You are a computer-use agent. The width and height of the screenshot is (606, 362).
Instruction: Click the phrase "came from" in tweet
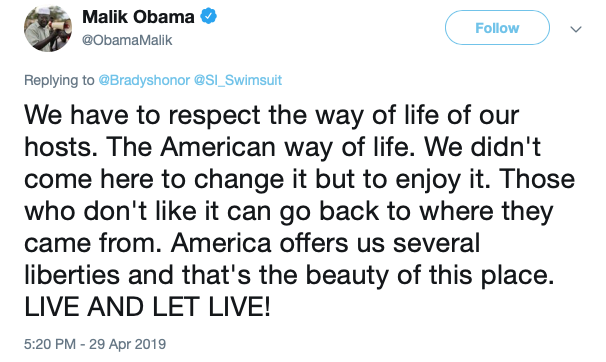(x=92, y=243)
